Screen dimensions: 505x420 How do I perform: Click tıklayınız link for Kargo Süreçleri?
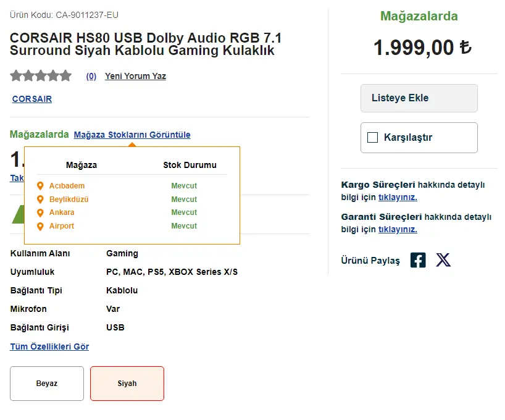point(398,197)
